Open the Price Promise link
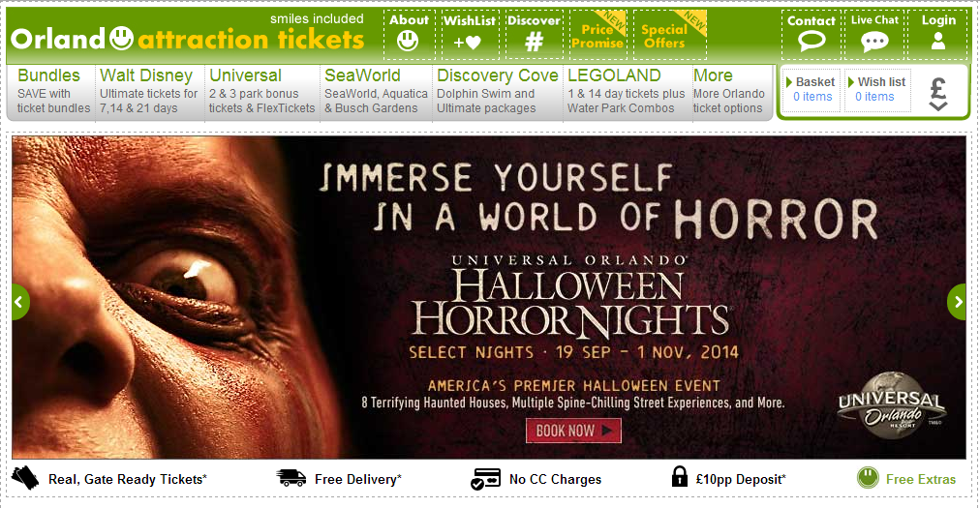This screenshot has height=508, width=980. [x=597, y=36]
